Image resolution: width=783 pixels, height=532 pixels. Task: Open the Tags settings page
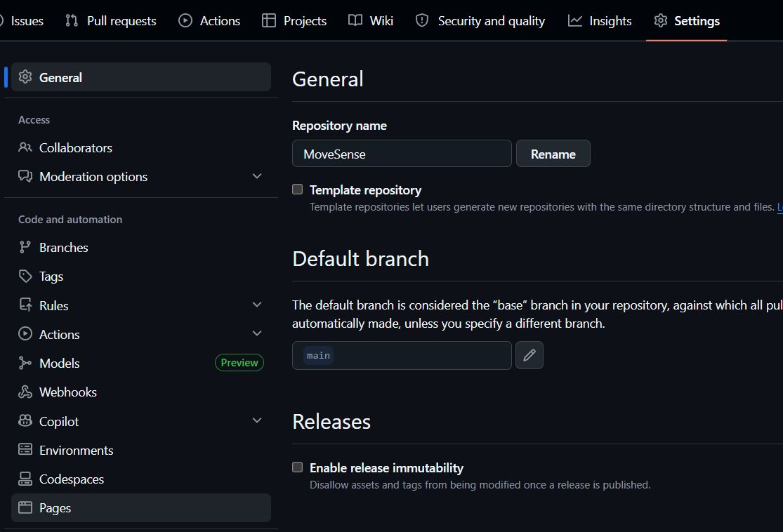141,277
